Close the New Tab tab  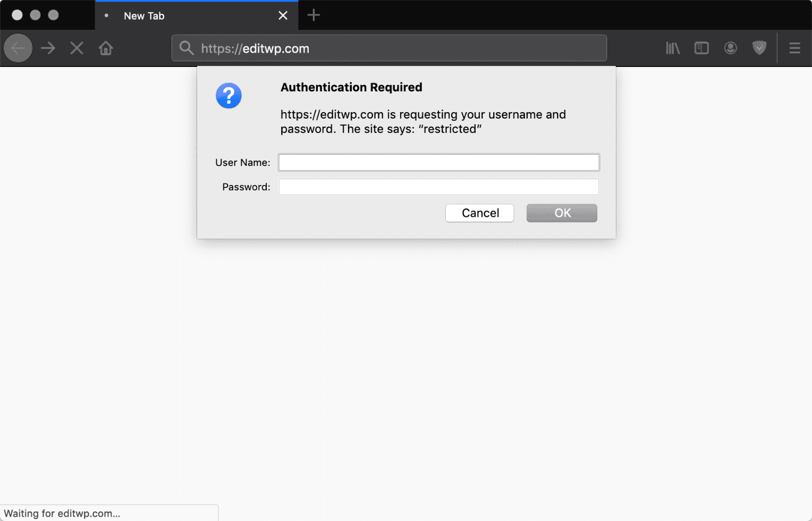283,15
